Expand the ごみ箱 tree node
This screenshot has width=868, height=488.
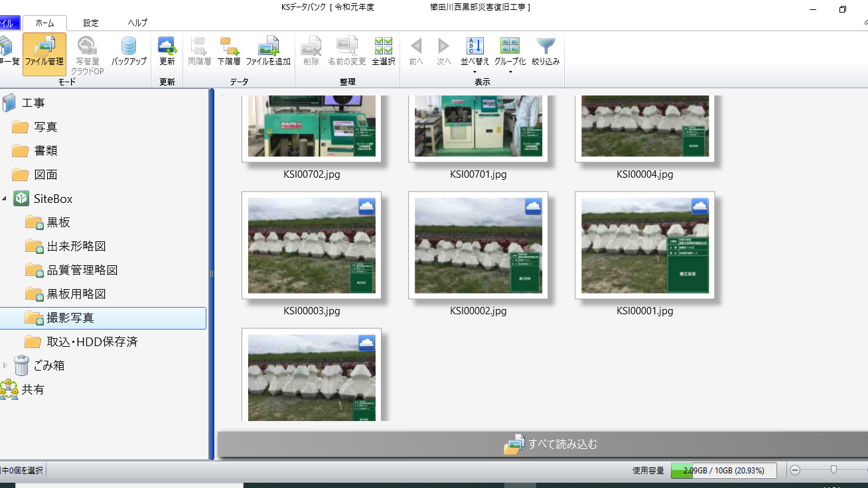click(x=5, y=365)
